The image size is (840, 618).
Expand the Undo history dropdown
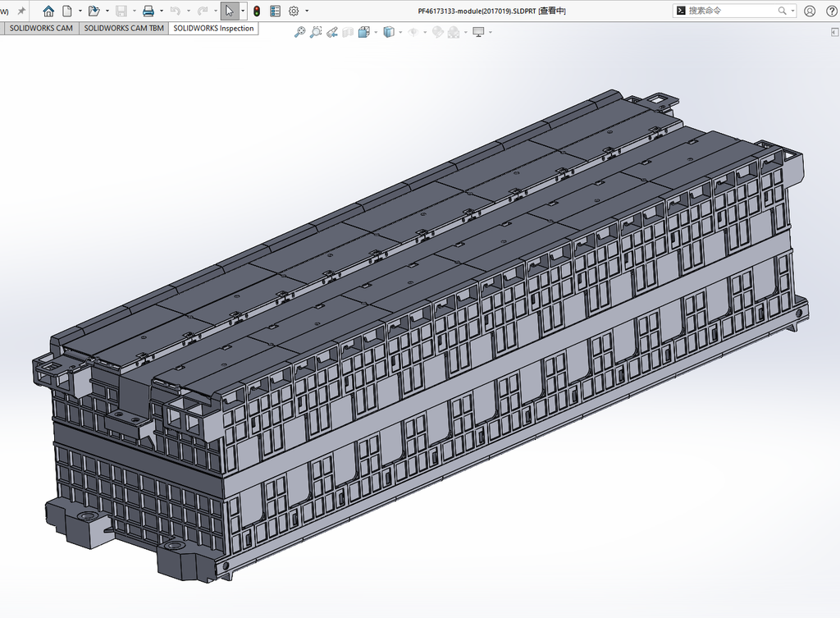(188, 11)
